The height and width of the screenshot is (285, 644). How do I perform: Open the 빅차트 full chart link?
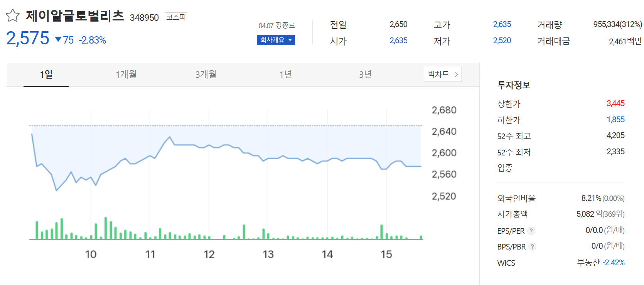(x=443, y=74)
